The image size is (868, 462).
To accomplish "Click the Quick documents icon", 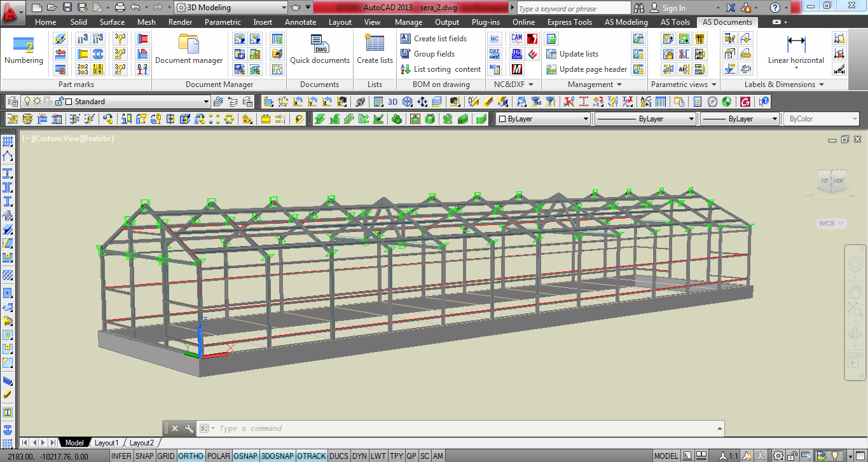I will 320,44.
